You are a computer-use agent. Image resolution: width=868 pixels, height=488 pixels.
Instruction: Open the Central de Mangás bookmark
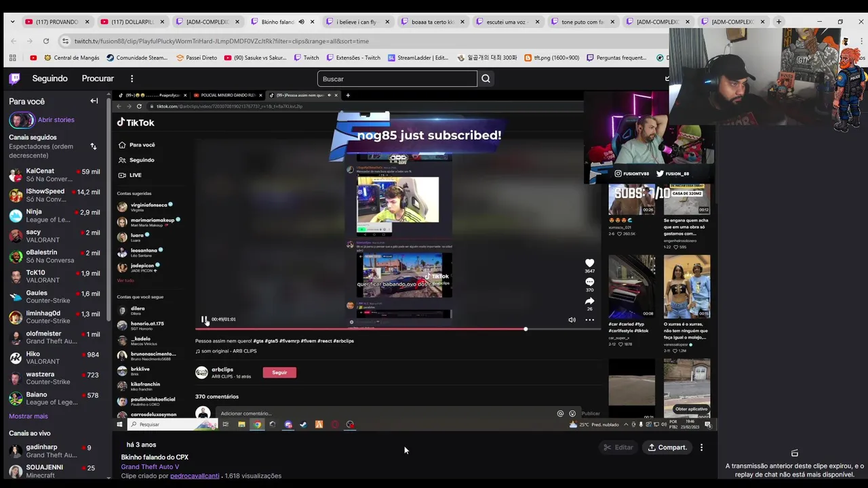click(x=71, y=58)
